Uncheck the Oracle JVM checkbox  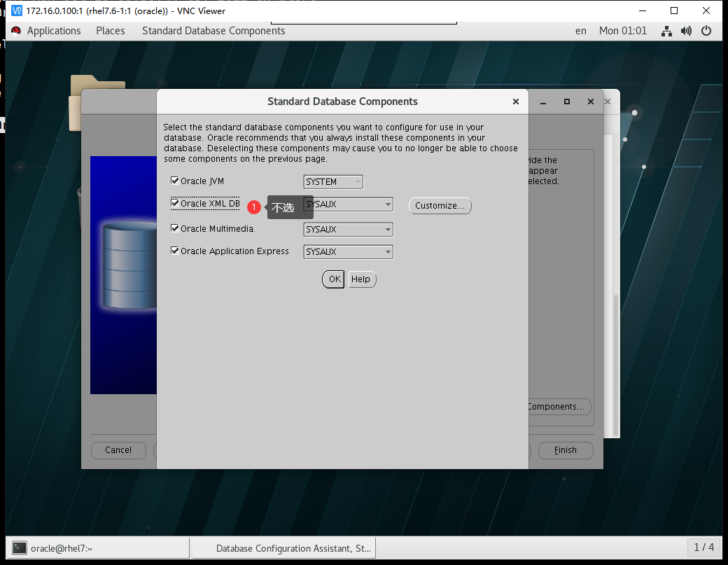(x=175, y=181)
